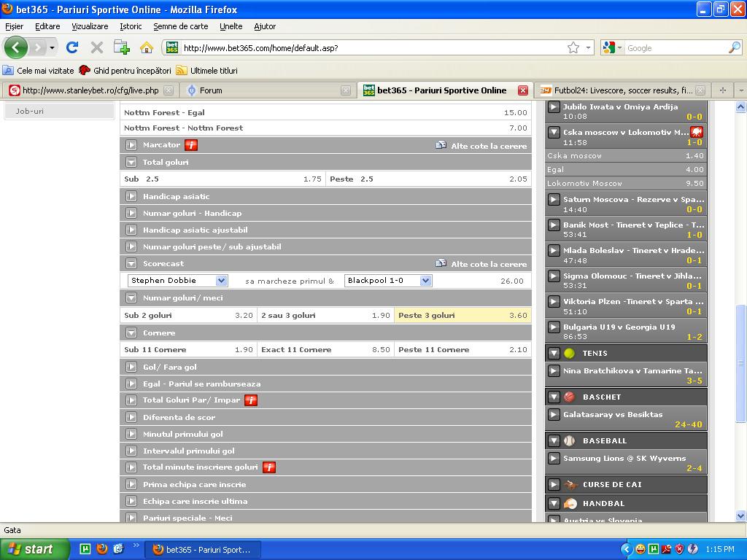This screenshot has width=747, height=560.
Task: Switch to the Forum tab
Action: (x=269, y=90)
